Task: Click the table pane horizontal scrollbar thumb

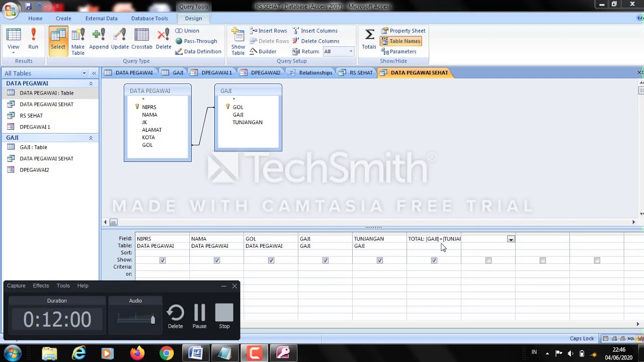Action: (113, 222)
